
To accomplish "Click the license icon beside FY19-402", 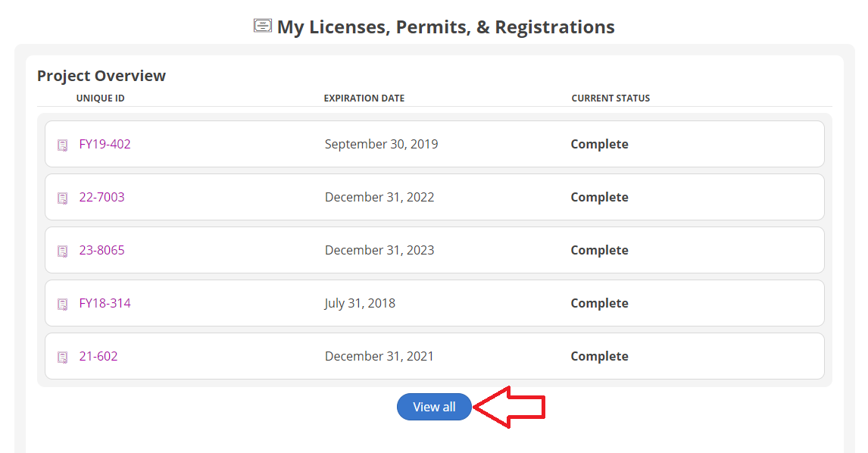I will tap(63, 145).
